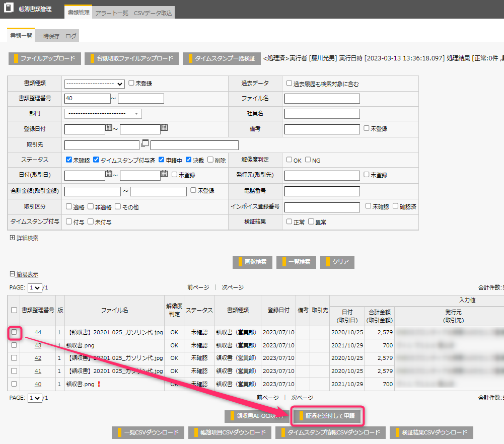This screenshot has width=504, height=444.
Task: Open the PAGE selector above the table
Action: pos(35,288)
